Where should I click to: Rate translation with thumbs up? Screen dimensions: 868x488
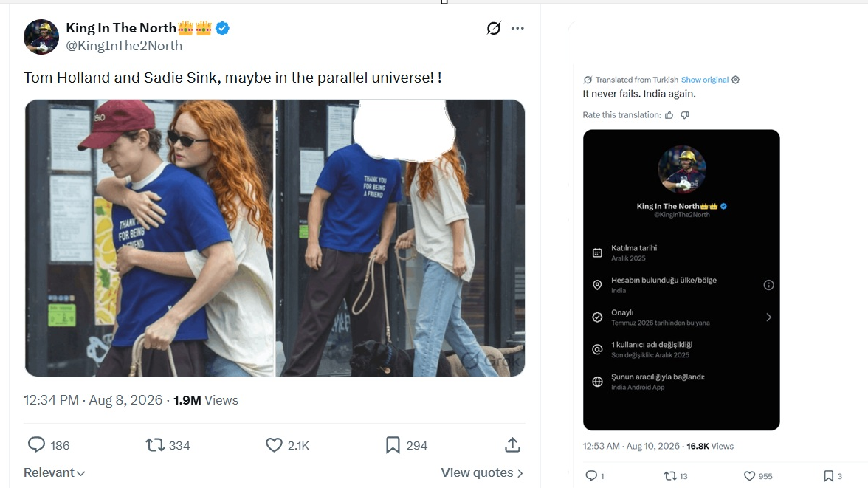(x=669, y=115)
